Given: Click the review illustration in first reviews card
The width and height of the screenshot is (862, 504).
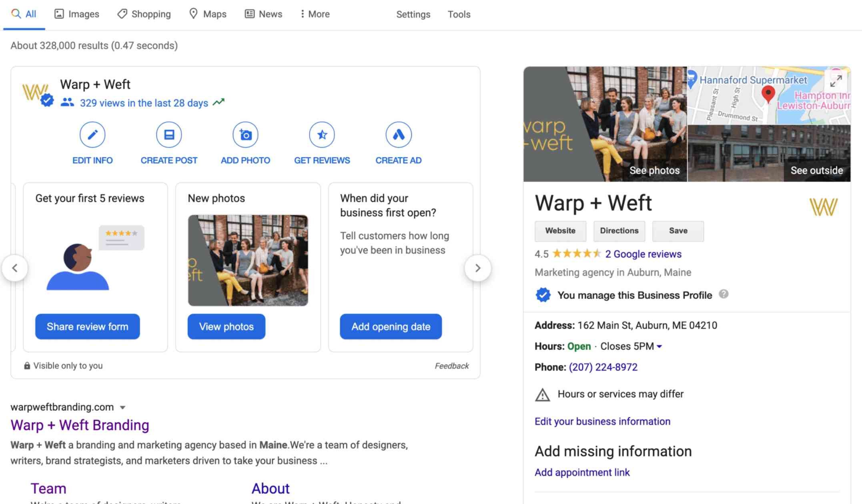Looking at the screenshot, I should tap(95, 258).
